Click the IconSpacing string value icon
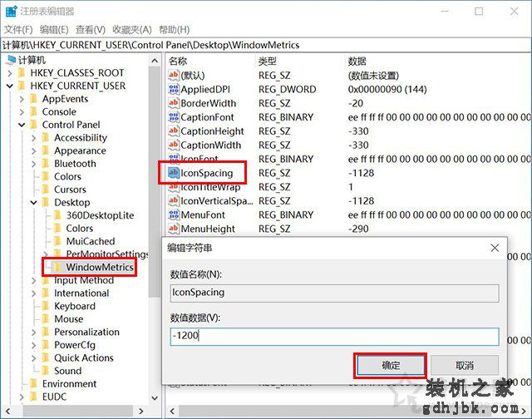Screen dimensions: 532x419 tap(174, 173)
